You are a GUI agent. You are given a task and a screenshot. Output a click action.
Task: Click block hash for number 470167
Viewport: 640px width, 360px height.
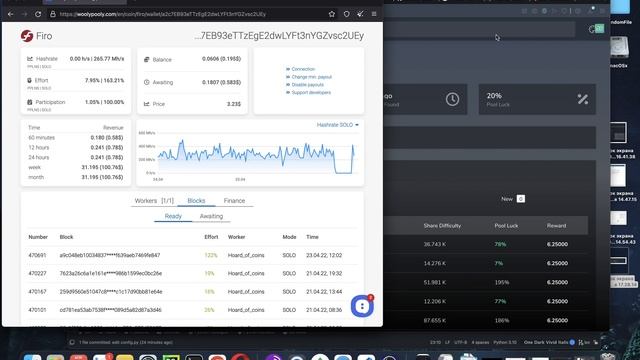pyautogui.click(x=111, y=292)
